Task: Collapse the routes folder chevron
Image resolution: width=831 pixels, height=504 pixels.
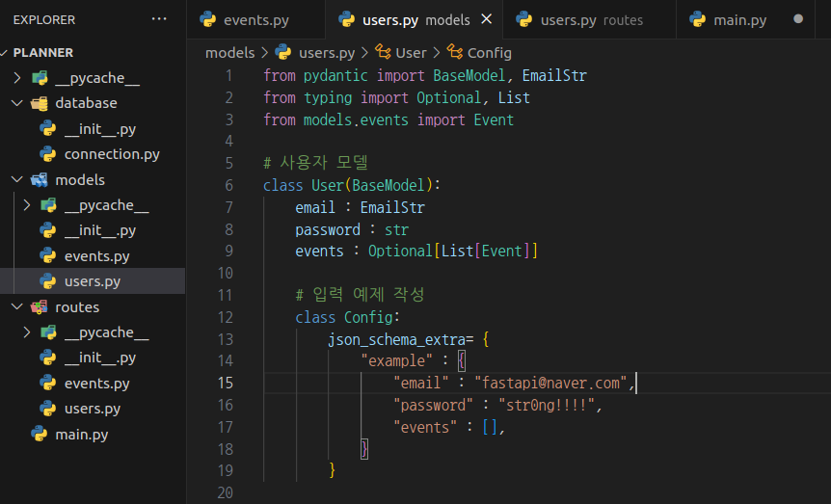Action: click(17, 306)
